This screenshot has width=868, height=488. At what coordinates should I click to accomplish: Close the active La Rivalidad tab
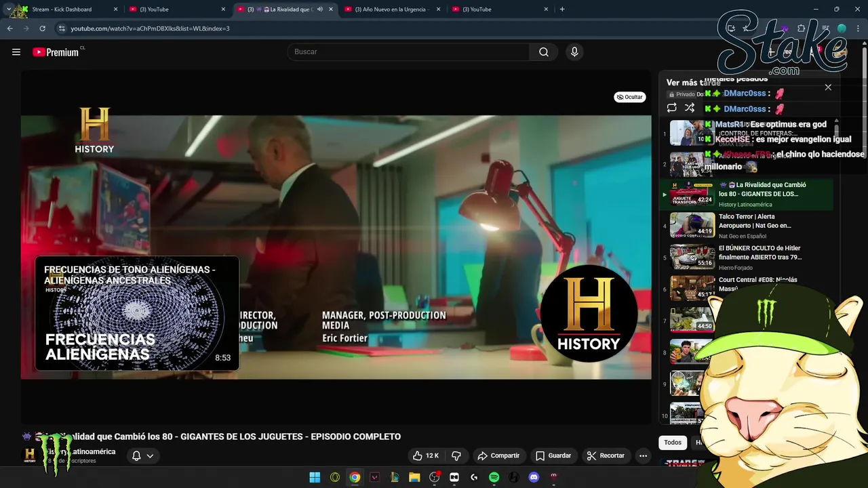[x=331, y=9]
